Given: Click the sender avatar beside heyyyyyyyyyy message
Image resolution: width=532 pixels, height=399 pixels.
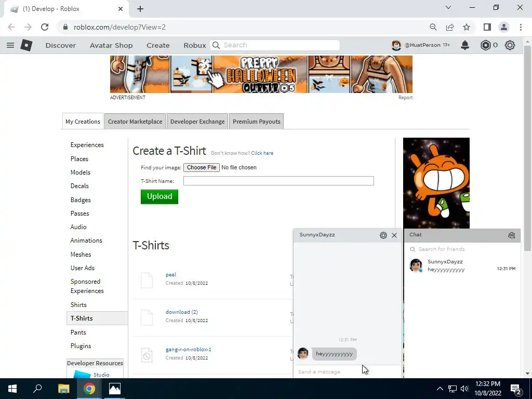Looking at the screenshot, I should (303, 353).
